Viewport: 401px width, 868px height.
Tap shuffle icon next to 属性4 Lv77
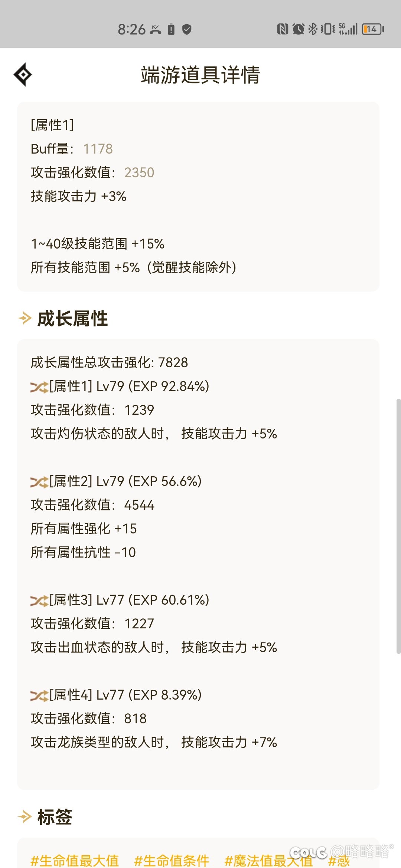(x=39, y=696)
